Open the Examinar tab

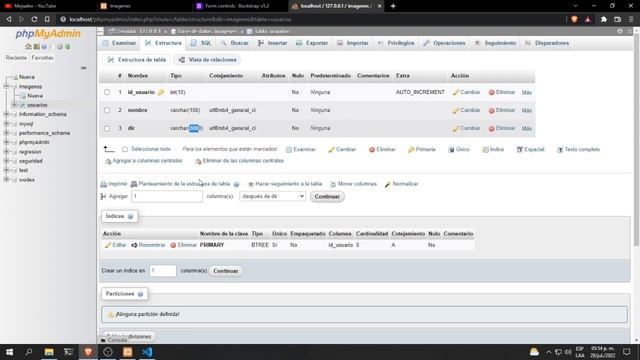point(119,43)
